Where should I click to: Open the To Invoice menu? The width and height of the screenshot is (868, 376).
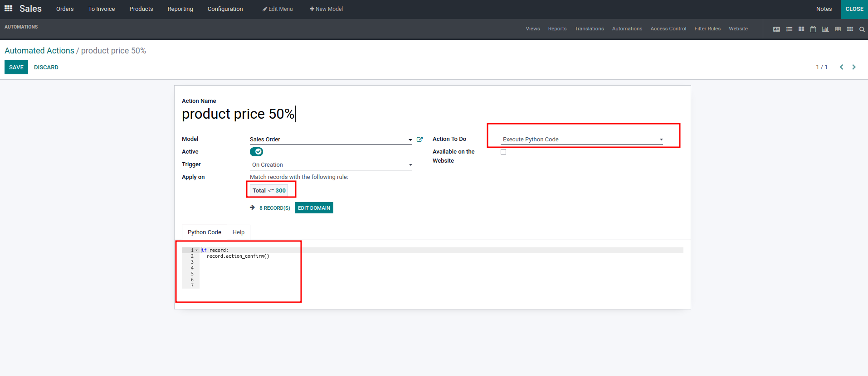coord(102,9)
